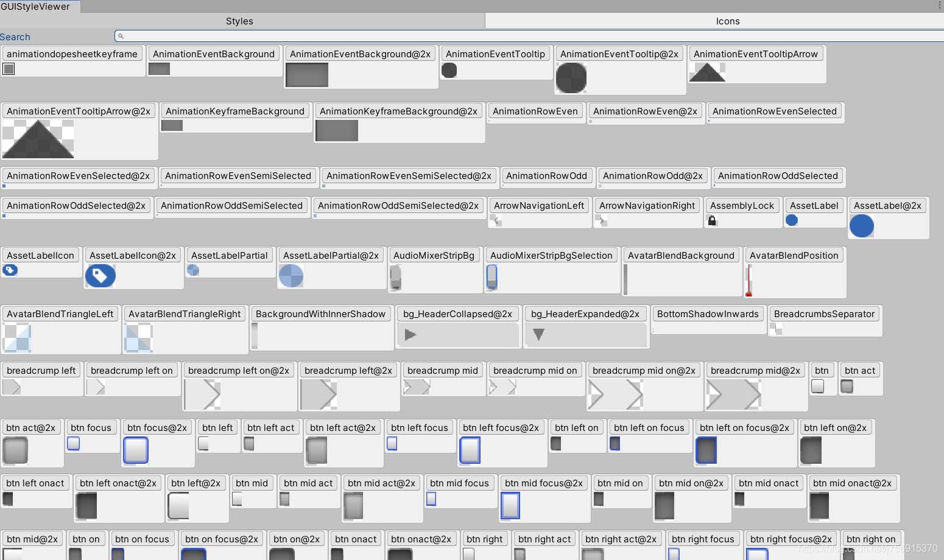The height and width of the screenshot is (560, 944).
Task: Click the AnimationRowEvenSelected style button
Action: tap(774, 111)
